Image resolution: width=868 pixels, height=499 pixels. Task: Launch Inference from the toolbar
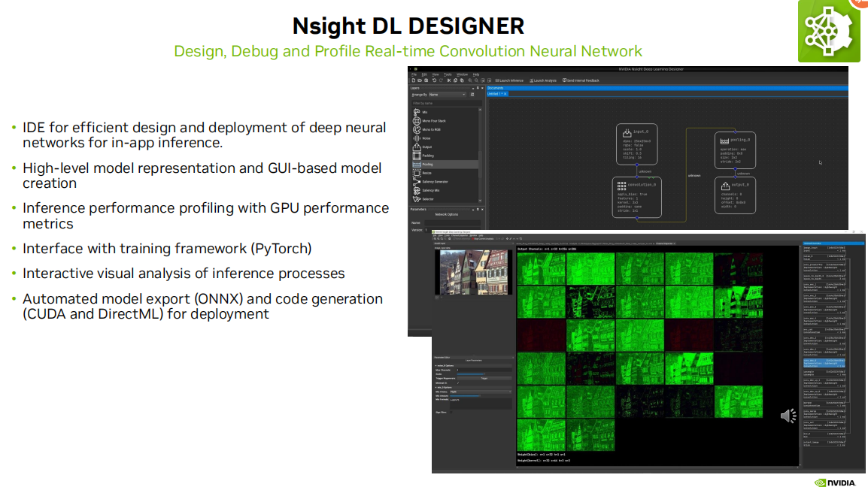[x=509, y=80]
